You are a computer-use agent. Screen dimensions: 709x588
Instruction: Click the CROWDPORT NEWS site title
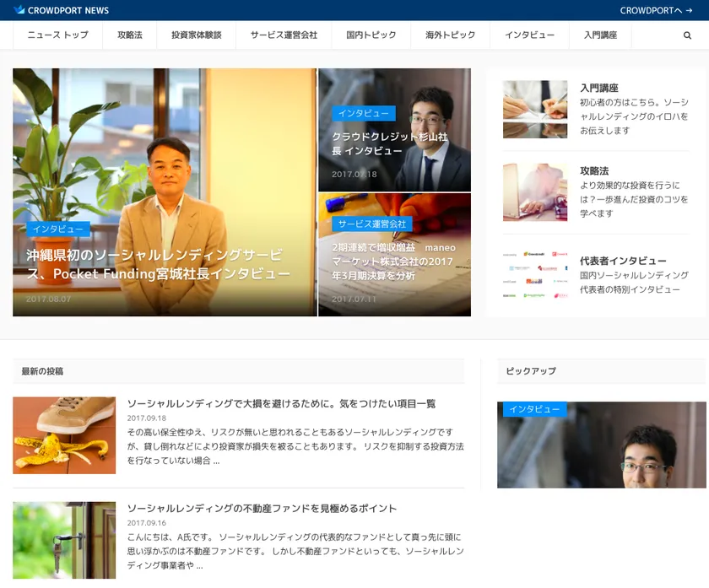tap(68, 10)
